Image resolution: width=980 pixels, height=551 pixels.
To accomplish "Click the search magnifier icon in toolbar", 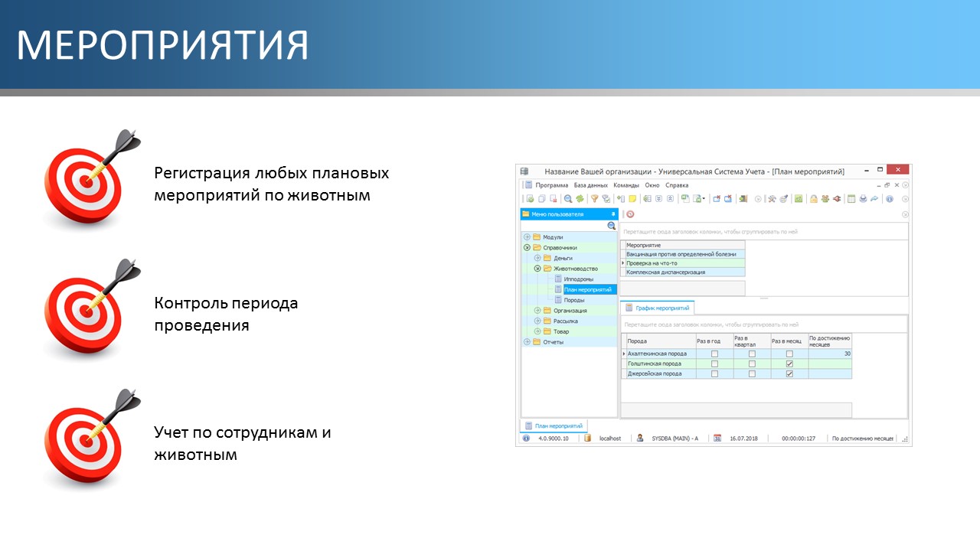I will [x=568, y=199].
